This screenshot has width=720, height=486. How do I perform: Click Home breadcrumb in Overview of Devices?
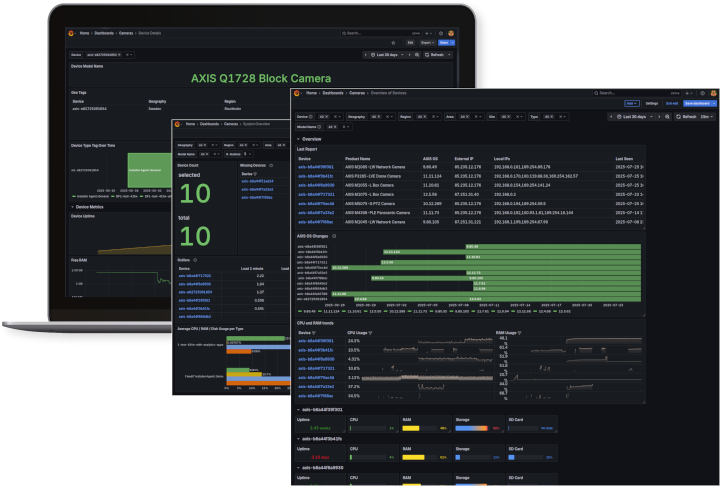(x=311, y=93)
